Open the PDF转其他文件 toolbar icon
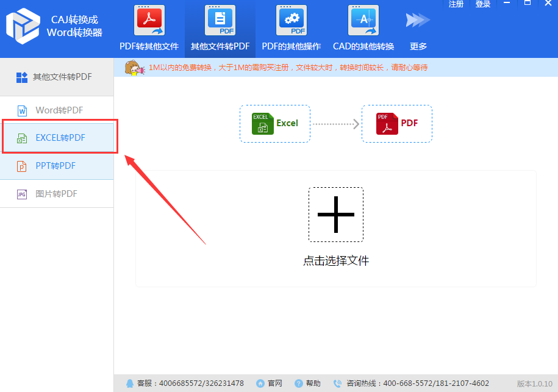 click(x=149, y=20)
